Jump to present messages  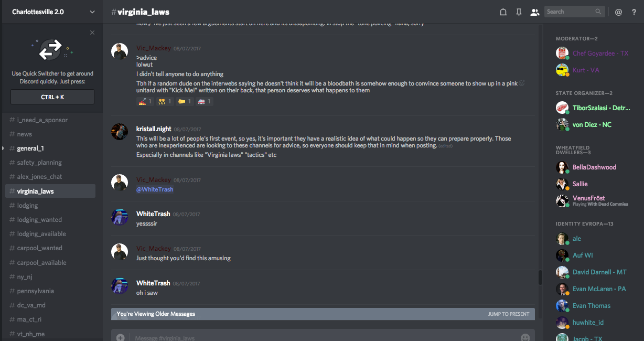(x=508, y=314)
